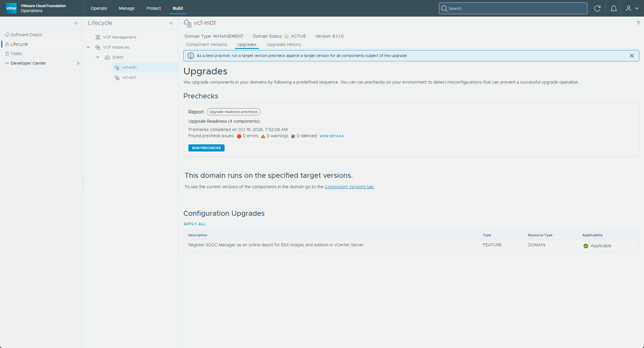Click the vcf-w01 domain icon

[117, 78]
